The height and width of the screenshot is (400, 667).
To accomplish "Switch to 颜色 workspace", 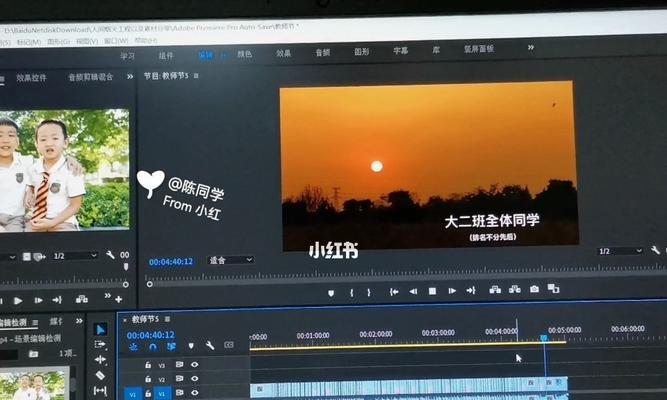I will 245,54.
